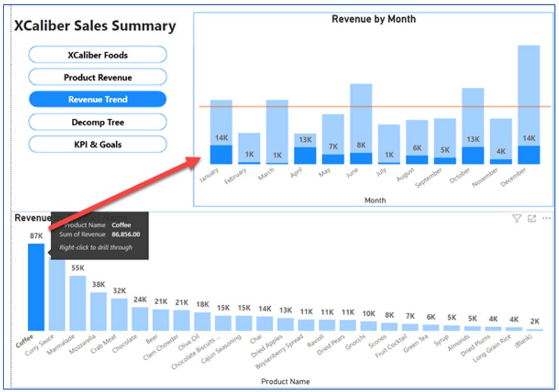
Task: Click the May monthly revenue bar
Action: coord(333,139)
